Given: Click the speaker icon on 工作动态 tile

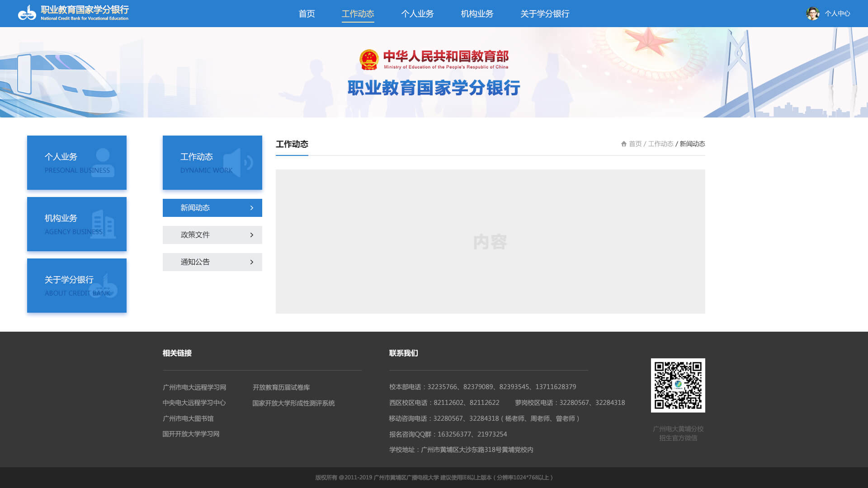Looking at the screenshot, I should click(238, 162).
